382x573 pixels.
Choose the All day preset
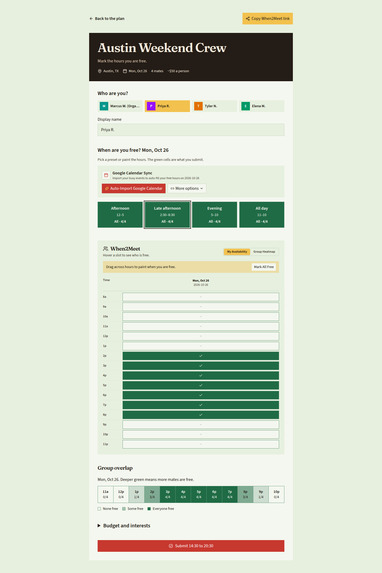tap(262, 215)
